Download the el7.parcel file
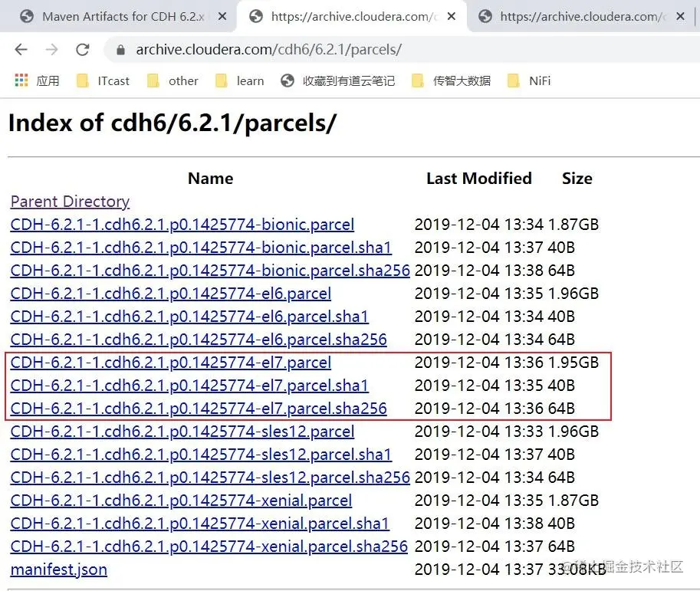The image size is (700, 591). coord(170,363)
